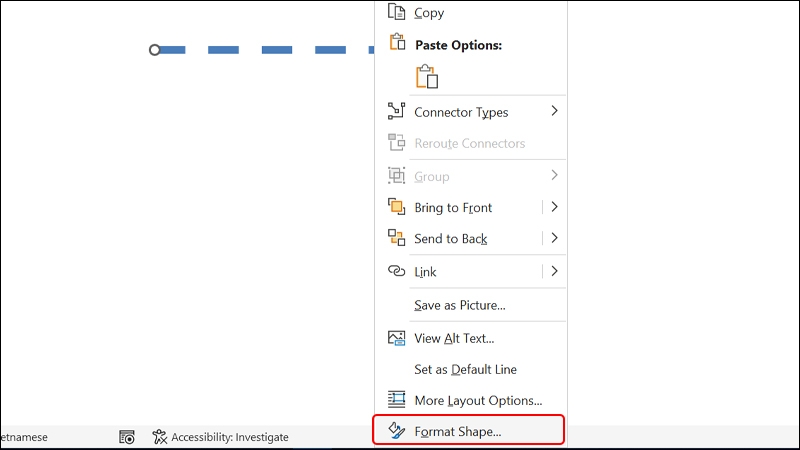The image size is (800, 450).
Task: Expand the Send to Back submenu arrow
Action: click(x=555, y=238)
